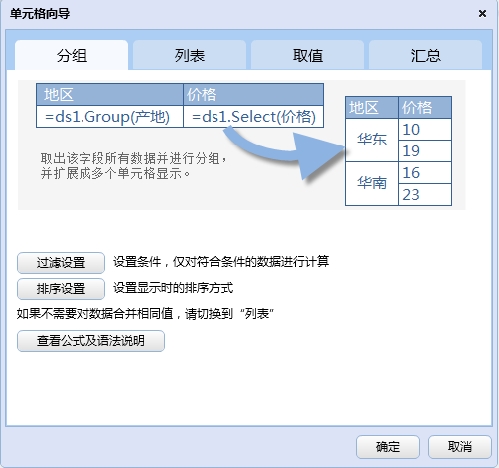Click 查看公式及语法说明 button
The width and height of the screenshot is (499, 468).
[x=91, y=341]
